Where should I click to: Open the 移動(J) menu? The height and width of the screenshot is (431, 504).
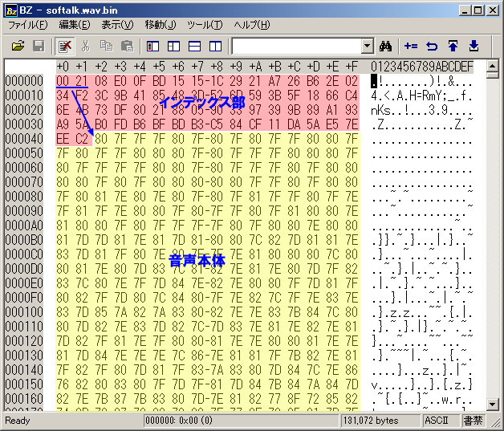pyautogui.click(x=161, y=25)
